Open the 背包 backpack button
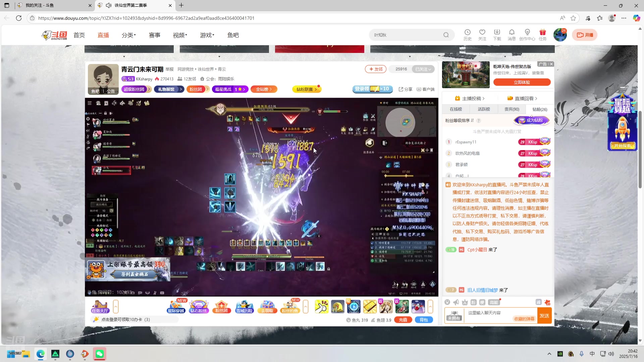Viewport: 644px width, 362px height. click(x=424, y=320)
